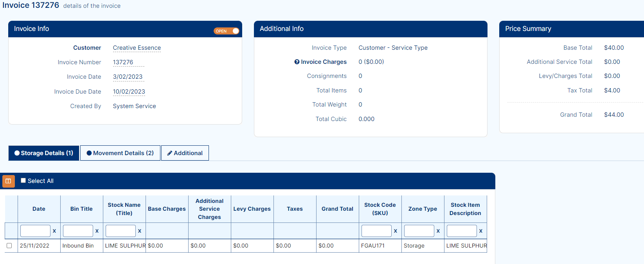
Task: Sort by Additional Service Charges header
Action: click(210, 209)
